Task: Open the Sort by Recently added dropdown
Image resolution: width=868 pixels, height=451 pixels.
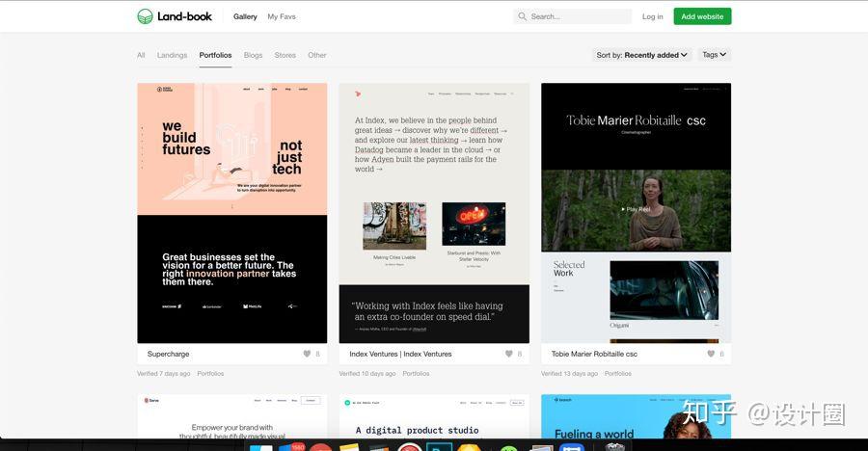Action: coord(641,55)
